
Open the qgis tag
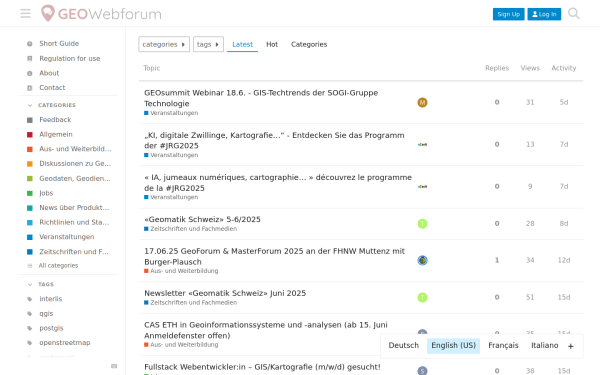46,313
